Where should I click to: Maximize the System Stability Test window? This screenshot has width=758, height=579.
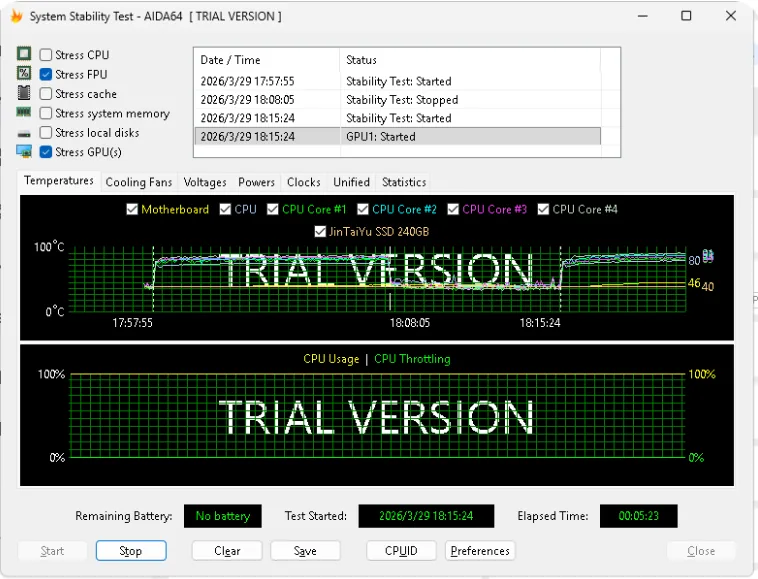tap(686, 16)
